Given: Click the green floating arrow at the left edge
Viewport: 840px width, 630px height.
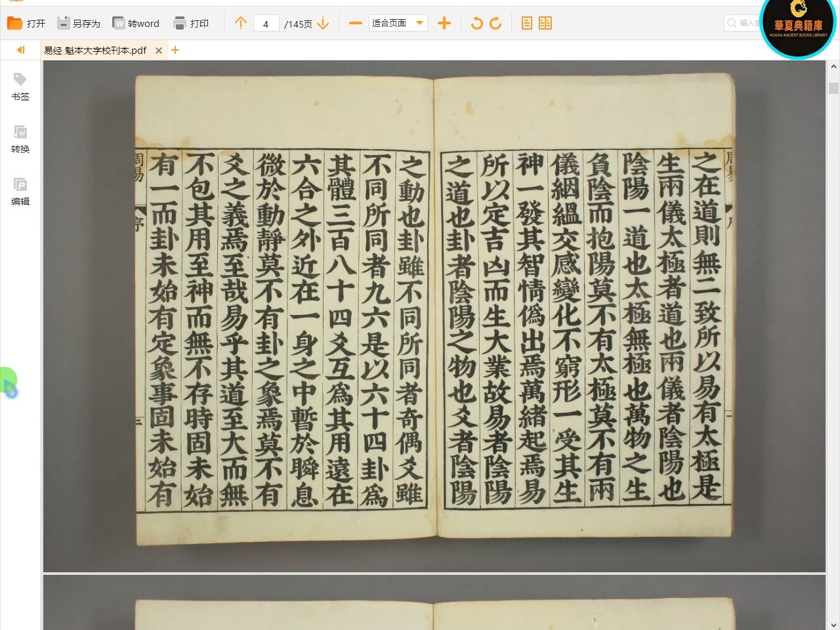Looking at the screenshot, I should [x=8, y=383].
